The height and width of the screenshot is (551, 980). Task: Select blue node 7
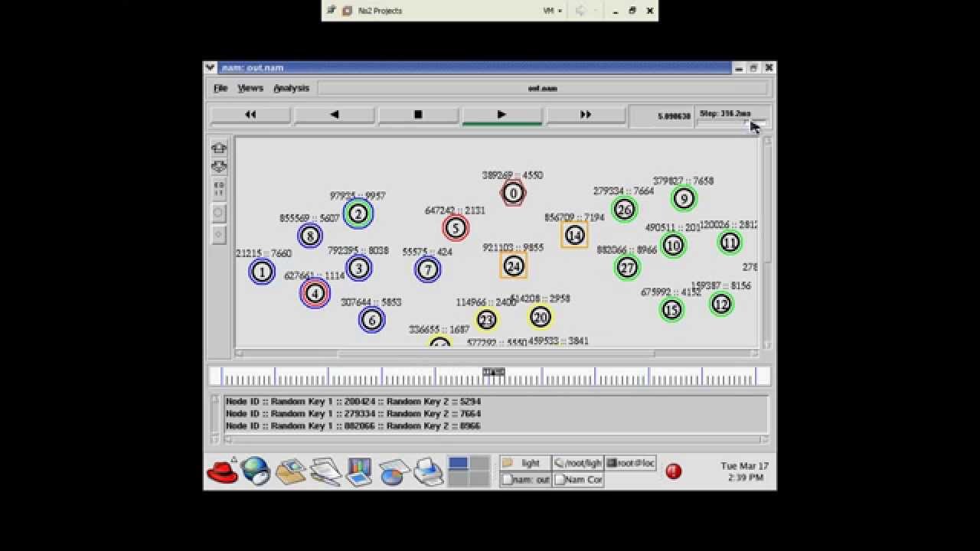click(428, 269)
